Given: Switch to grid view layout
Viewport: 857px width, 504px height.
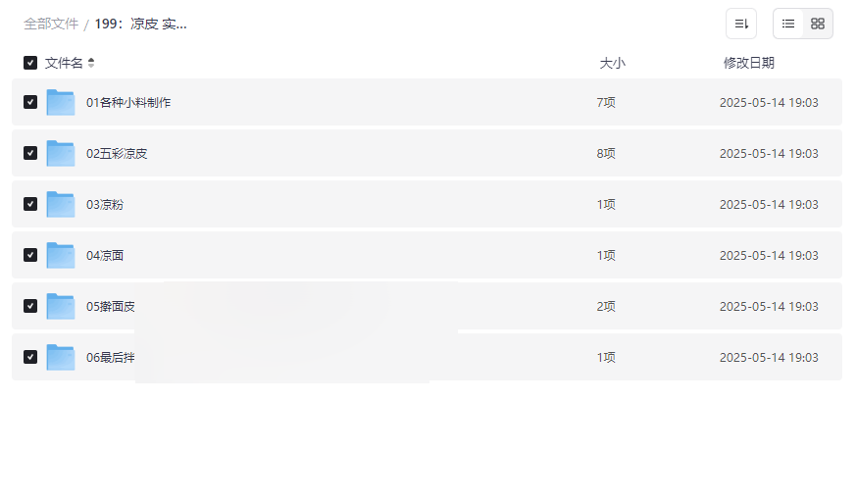Looking at the screenshot, I should (x=818, y=24).
